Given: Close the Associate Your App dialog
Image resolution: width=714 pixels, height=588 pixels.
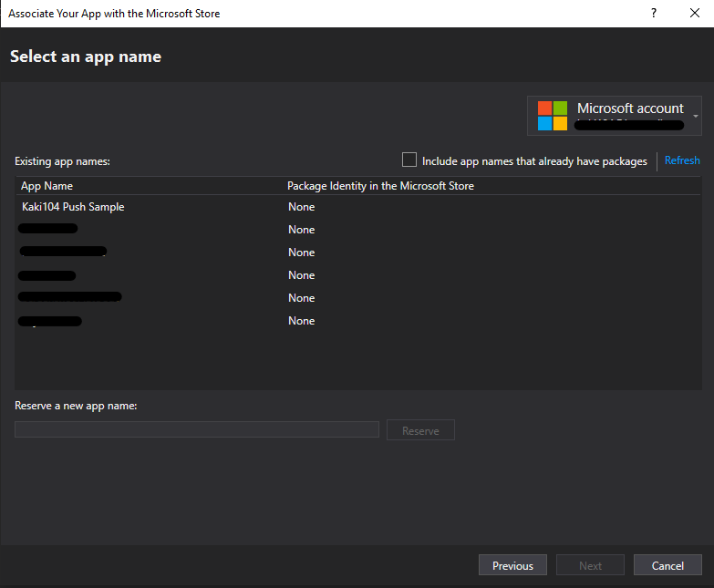Looking at the screenshot, I should click(x=695, y=13).
